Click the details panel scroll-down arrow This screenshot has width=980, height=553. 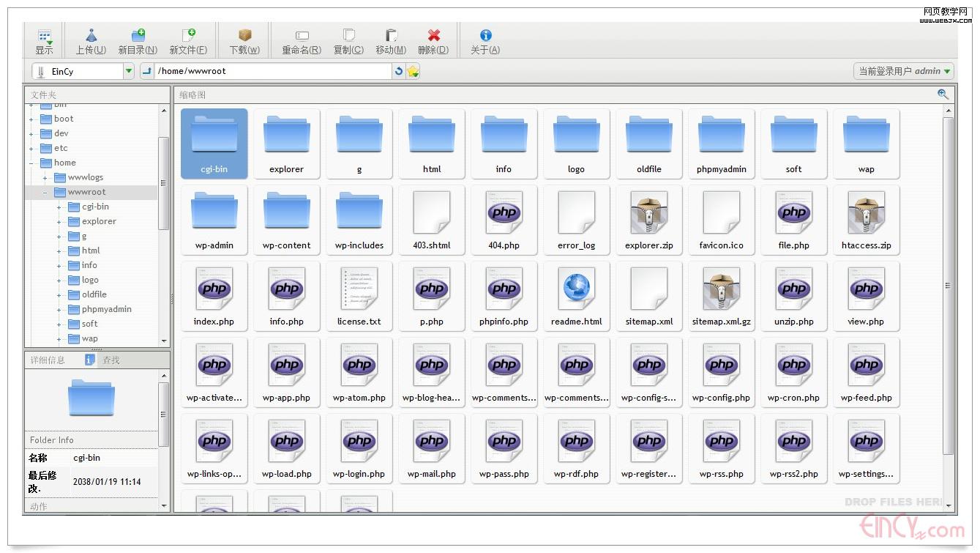[164, 505]
